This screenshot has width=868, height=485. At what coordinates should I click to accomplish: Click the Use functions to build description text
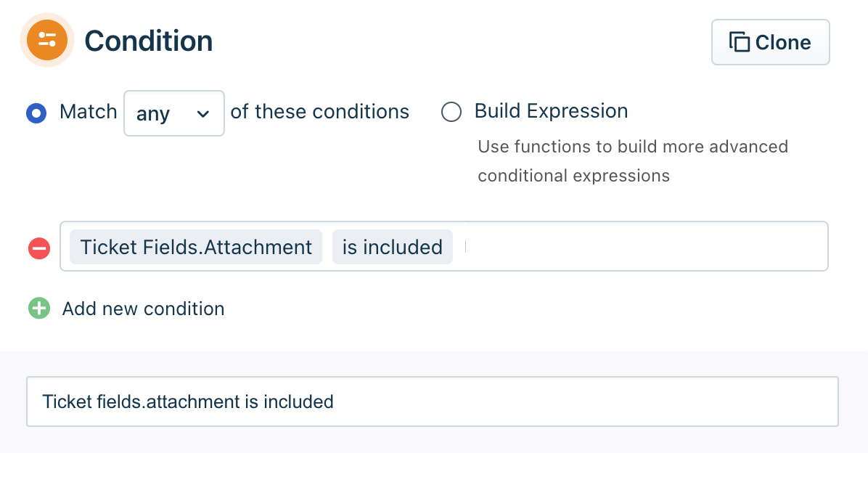pos(633,161)
